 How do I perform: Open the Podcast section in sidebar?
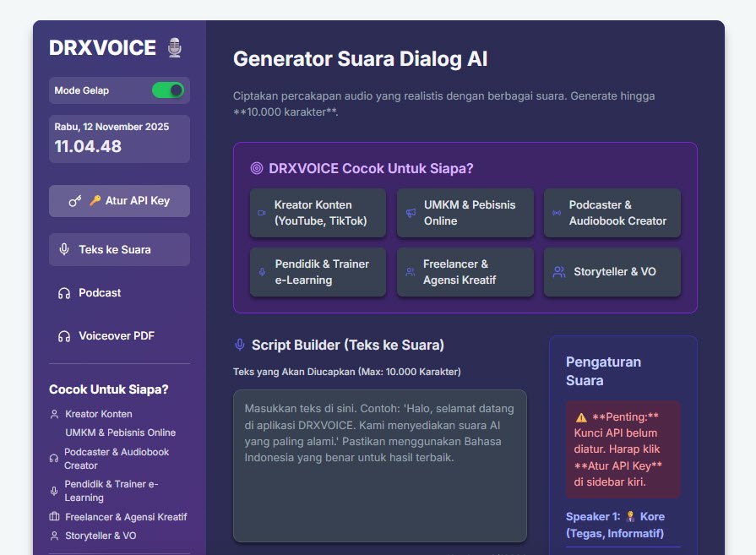[119, 292]
